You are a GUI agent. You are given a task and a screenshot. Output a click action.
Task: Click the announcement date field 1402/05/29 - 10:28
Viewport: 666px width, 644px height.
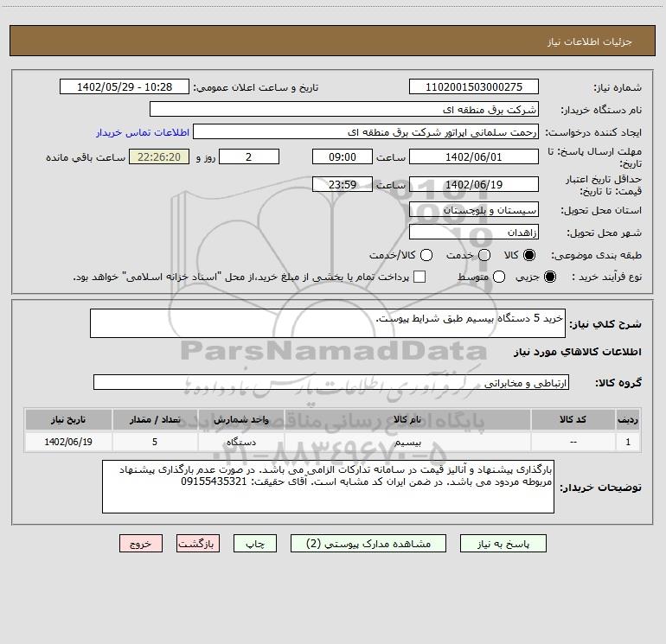point(125,86)
